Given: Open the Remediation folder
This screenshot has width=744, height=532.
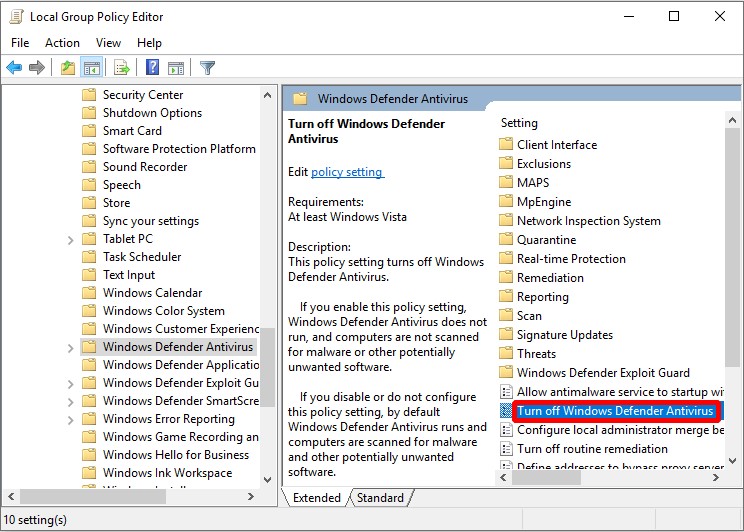Looking at the screenshot, I should coord(550,278).
